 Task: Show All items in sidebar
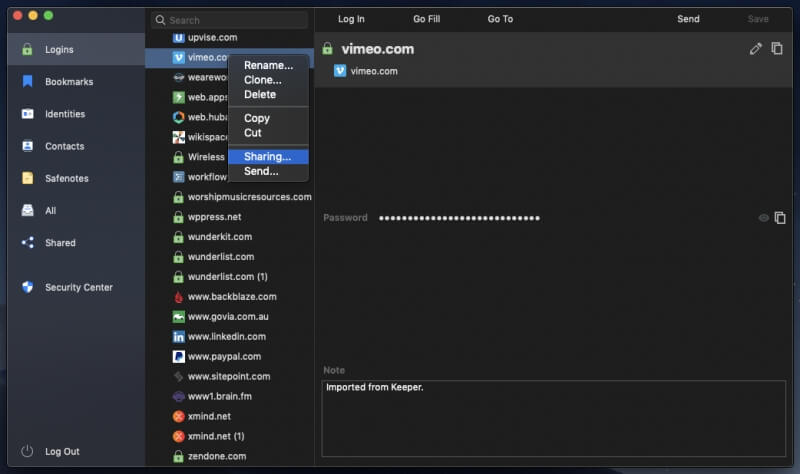point(76,210)
